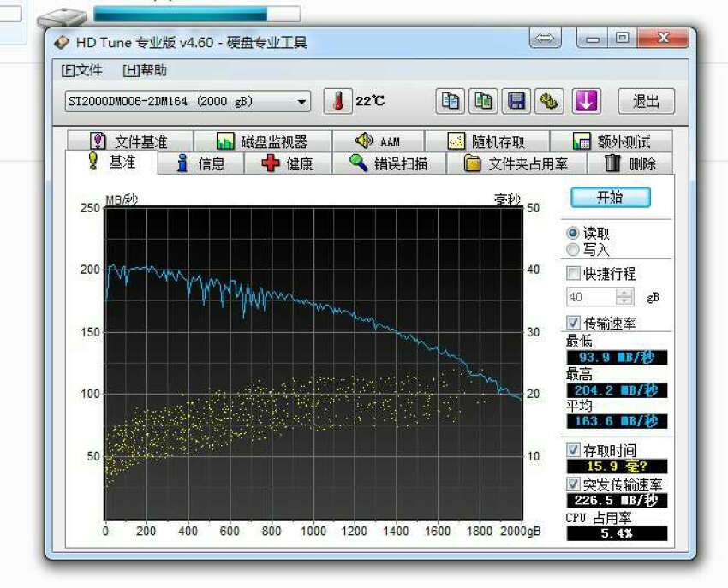Save screenshot floppy disk icon

[516, 101]
